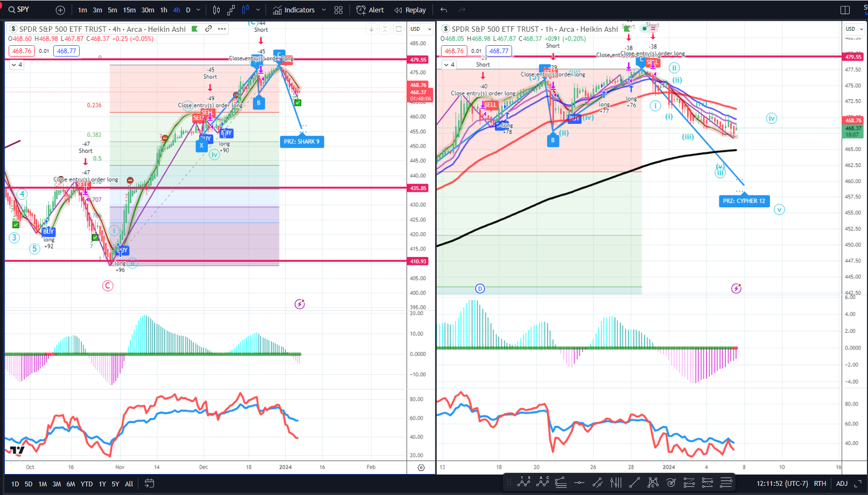This screenshot has width=868, height=495.
Task: Select the ABC correction wave drawing tool
Action: (542, 483)
